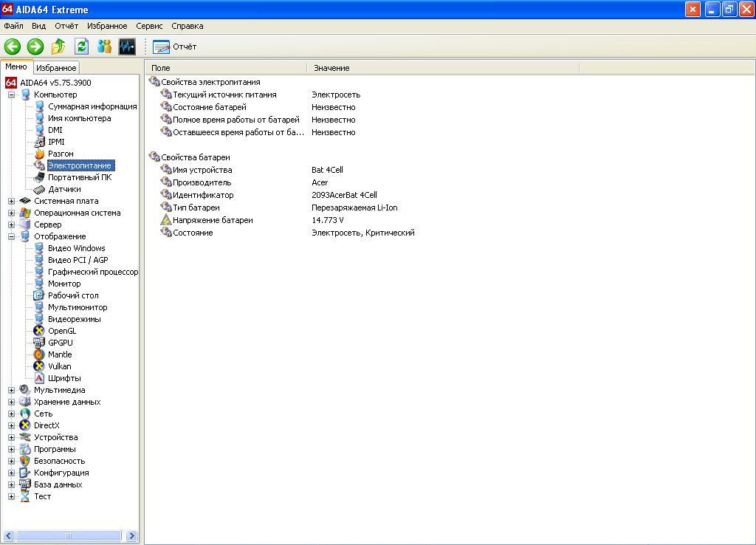Image resolution: width=756 pixels, height=545 pixels.
Task: Expand the Системная плата node
Action: click(12, 201)
